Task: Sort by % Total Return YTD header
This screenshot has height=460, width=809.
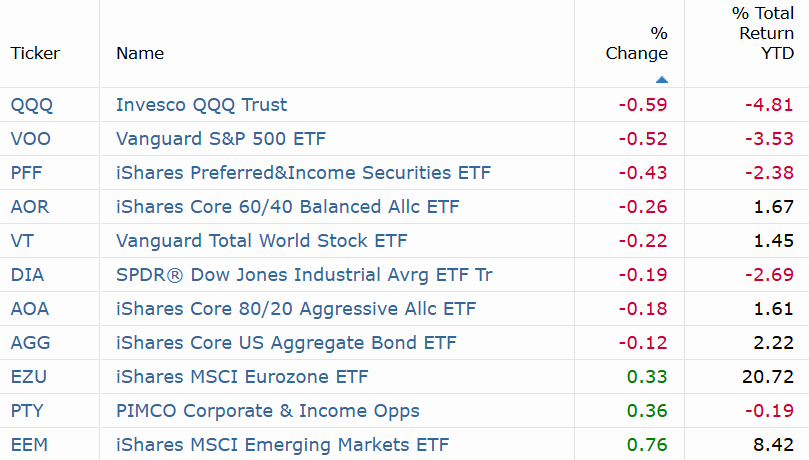Action: 763,33
